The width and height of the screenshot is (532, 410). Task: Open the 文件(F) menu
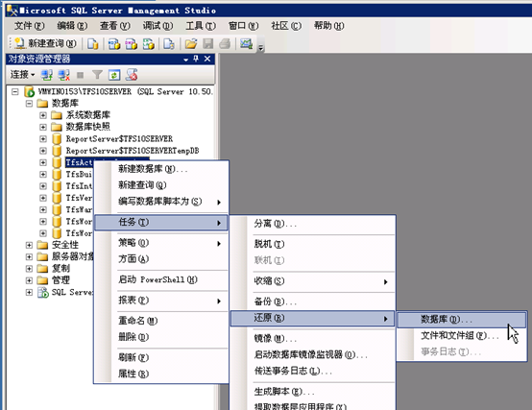[x=29, y=25]
